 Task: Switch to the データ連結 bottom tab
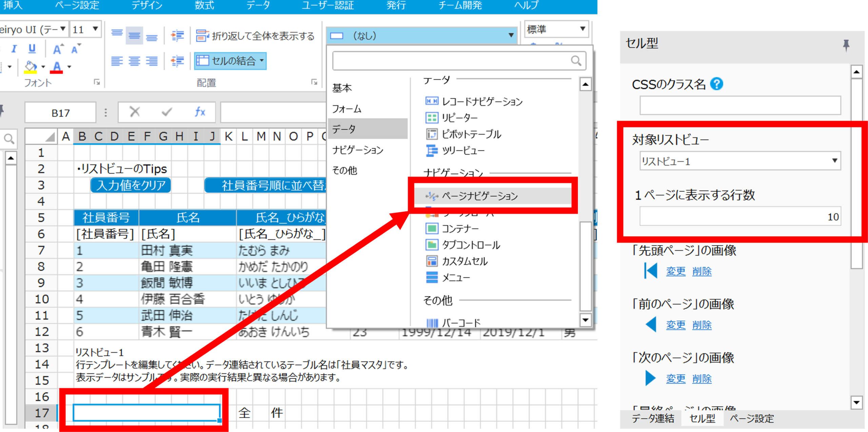653,418
